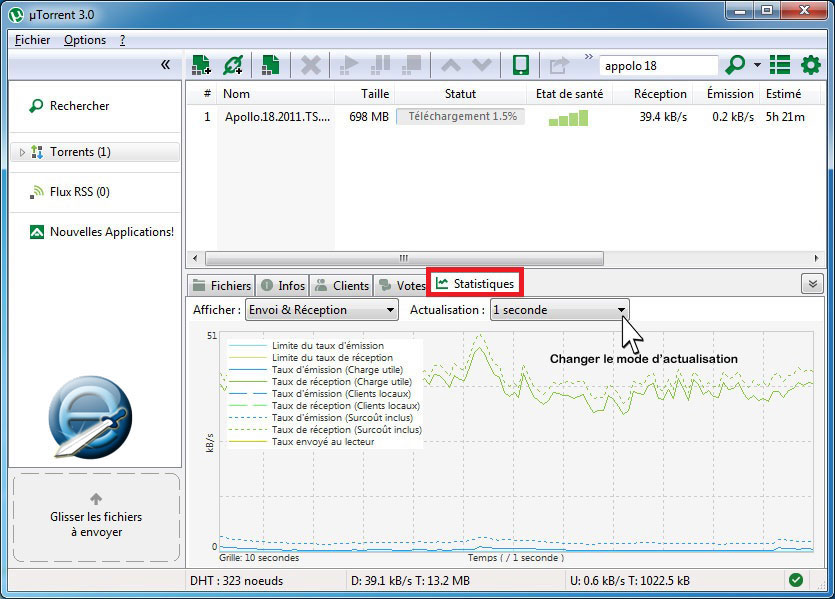This screenshot has width=835, height=599.
Task: Sort by Etat de santé column header
Action: [569, 94]
